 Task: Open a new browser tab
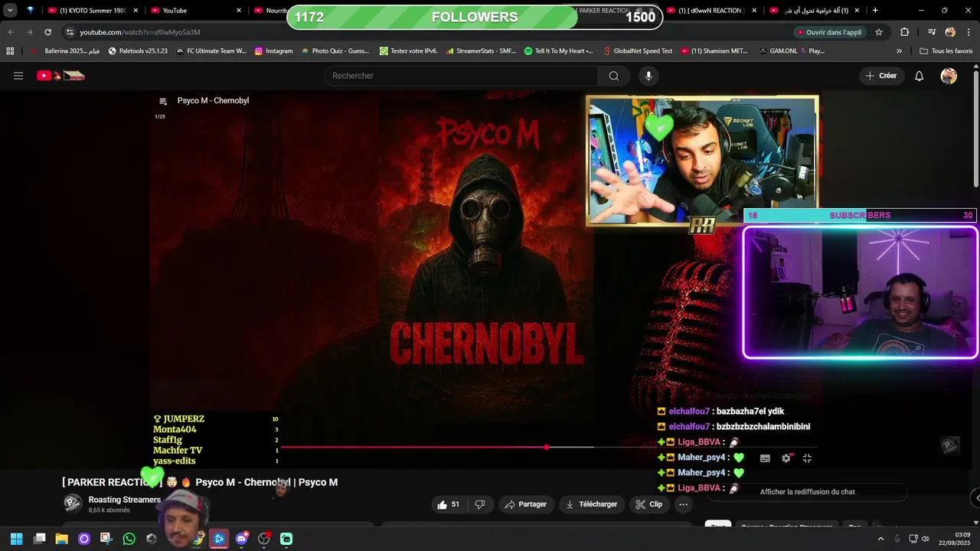(875, 11)
